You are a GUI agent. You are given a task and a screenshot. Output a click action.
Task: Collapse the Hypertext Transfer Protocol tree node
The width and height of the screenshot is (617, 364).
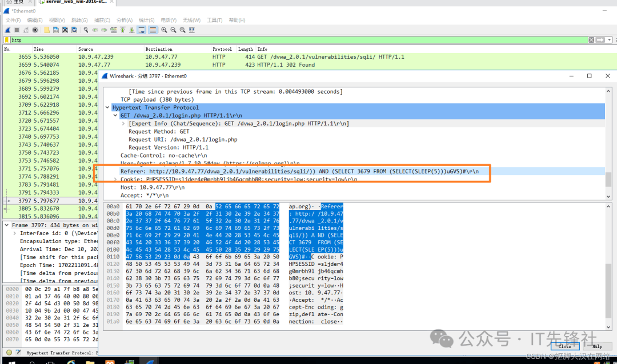click(107, 107)
